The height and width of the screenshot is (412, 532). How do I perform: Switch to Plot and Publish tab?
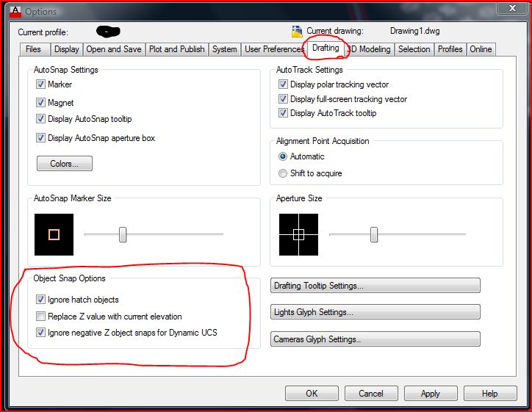[x=177, y=49]
